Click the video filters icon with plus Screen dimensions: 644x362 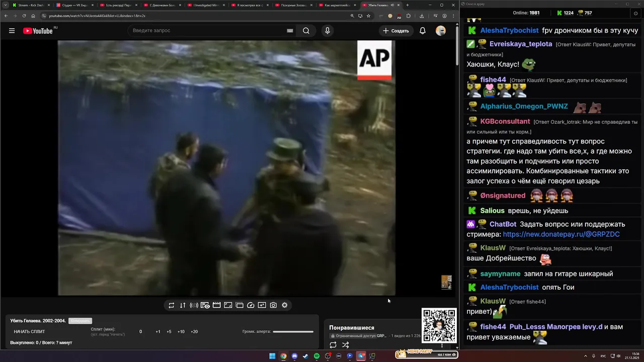tap(262, 305)
